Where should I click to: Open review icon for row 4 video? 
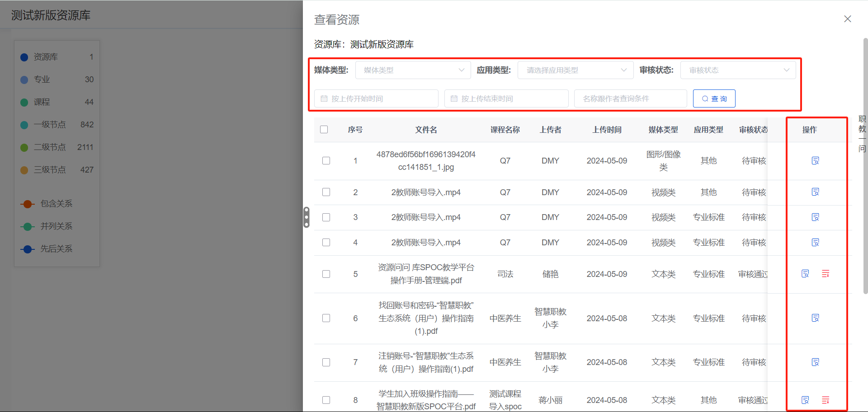[815, 243]
